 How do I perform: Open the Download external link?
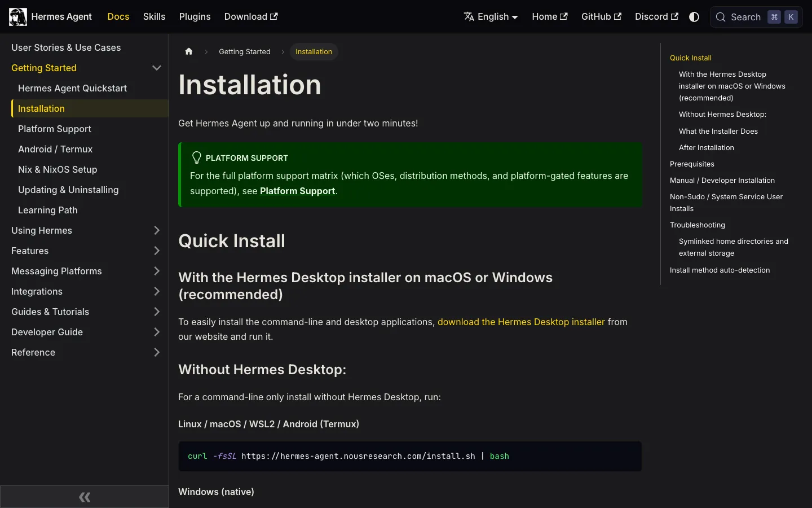click(x=251, y=17)
